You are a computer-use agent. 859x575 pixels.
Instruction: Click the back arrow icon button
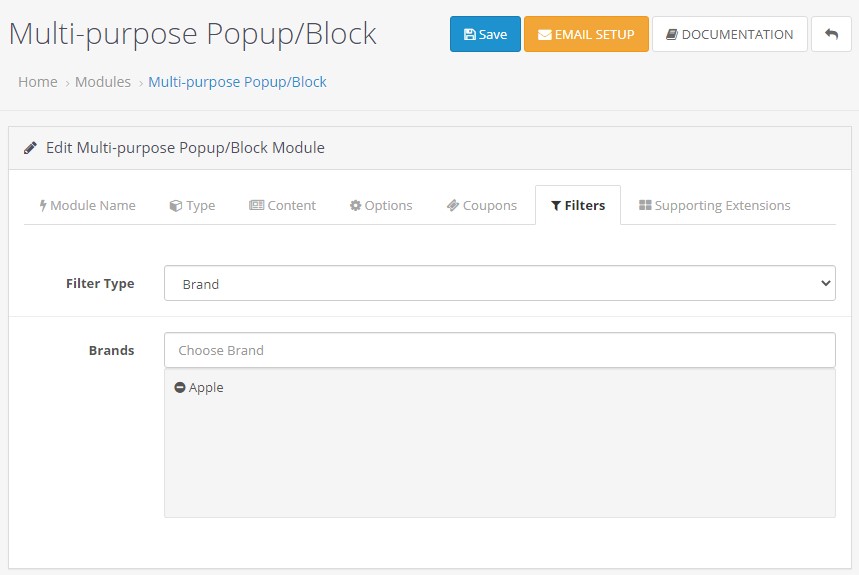(x=831, y=34)
